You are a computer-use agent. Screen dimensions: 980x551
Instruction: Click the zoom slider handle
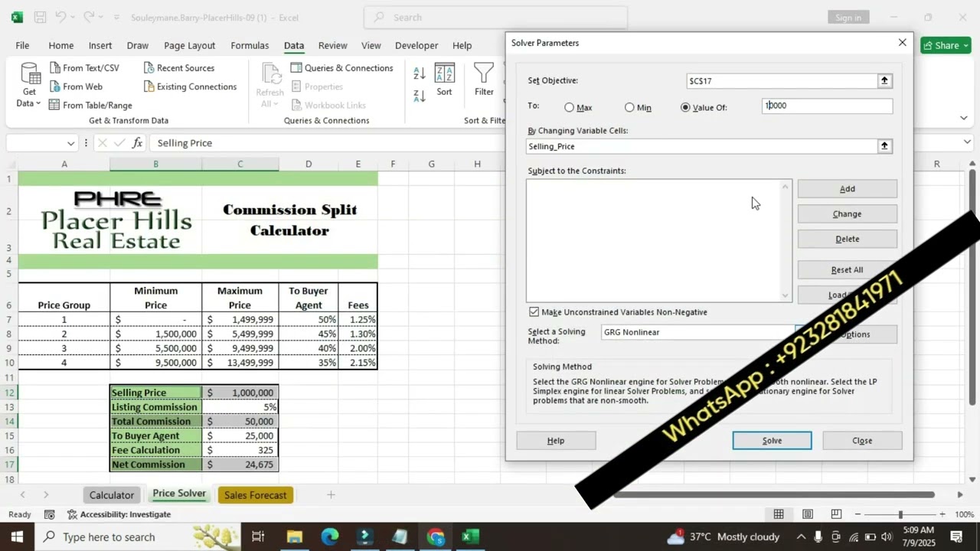click(x=900, y=514)
